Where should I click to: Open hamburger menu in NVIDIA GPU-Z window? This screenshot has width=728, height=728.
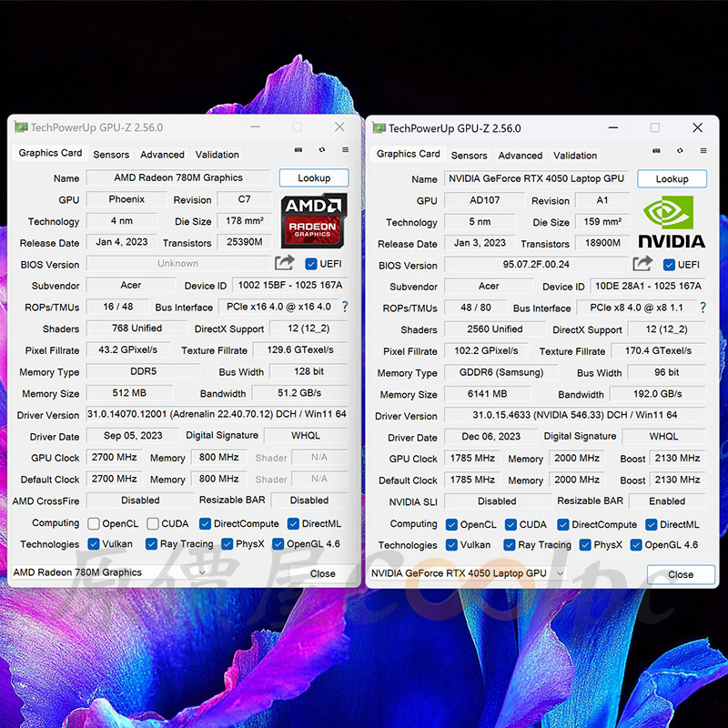[x=703, y=150]
